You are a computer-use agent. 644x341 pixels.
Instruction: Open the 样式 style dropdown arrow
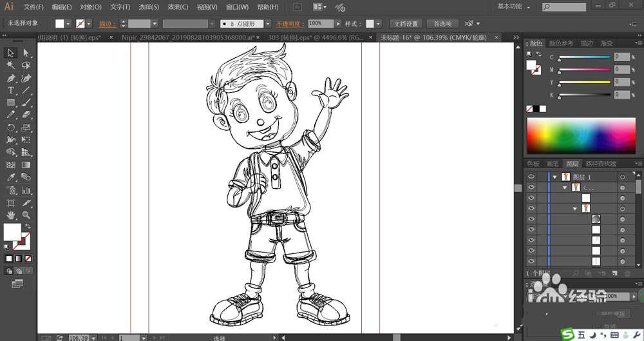tap(378, 24)
